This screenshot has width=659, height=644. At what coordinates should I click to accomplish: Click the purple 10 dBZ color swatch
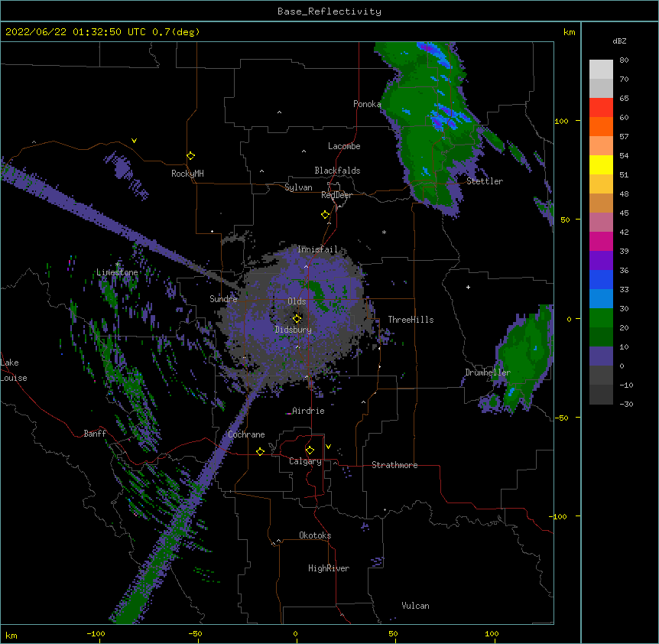click(601, 356)
